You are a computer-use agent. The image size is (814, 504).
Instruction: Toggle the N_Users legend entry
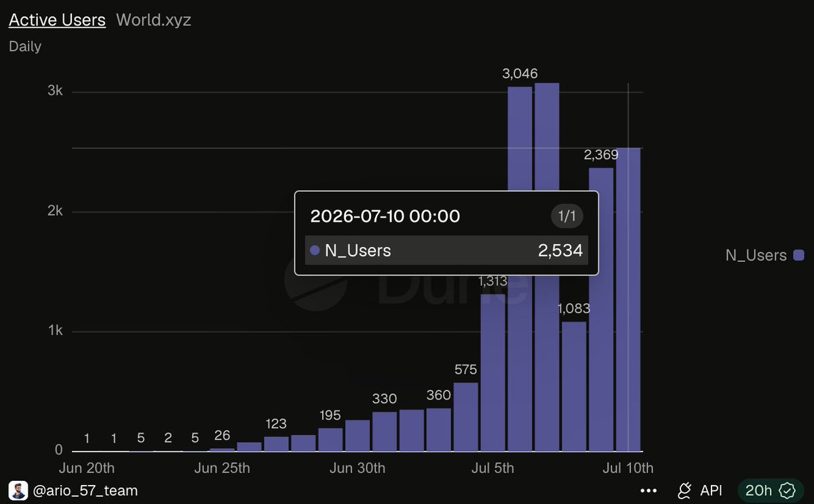coord(764,256)
